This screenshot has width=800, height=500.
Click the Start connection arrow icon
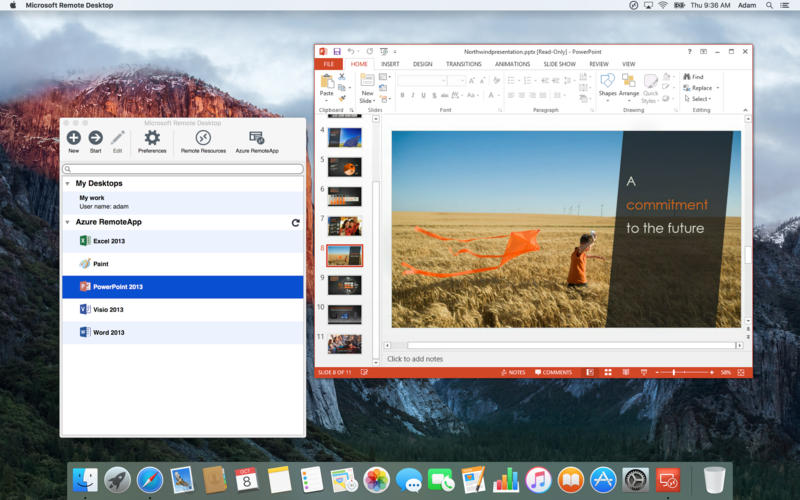[95, 138]
